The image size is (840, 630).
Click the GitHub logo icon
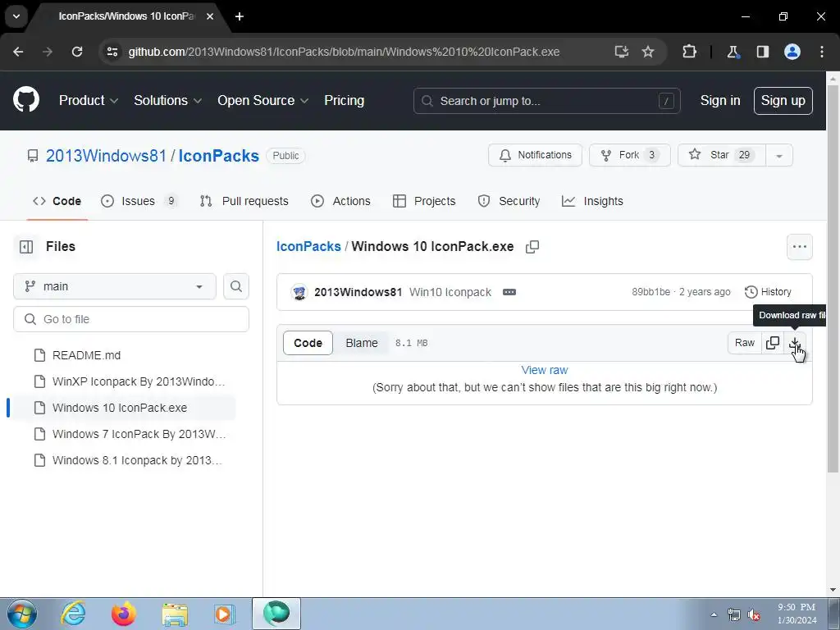point(26,99)
